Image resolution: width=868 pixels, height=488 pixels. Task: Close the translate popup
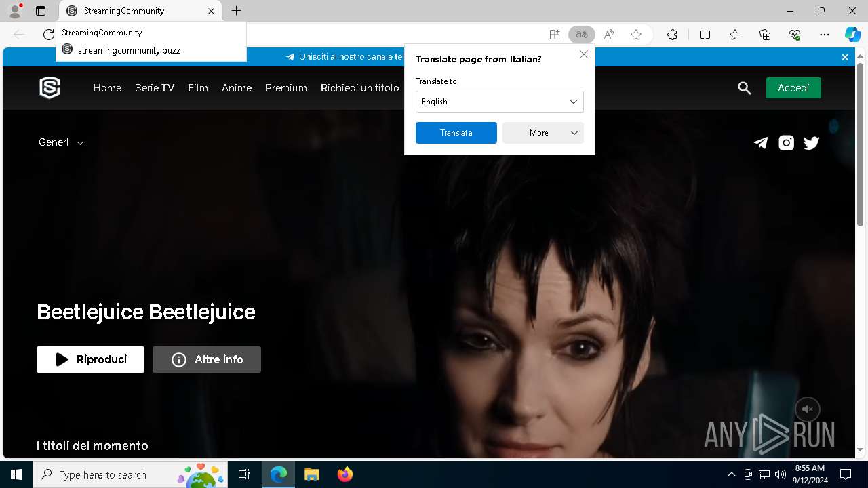(584, 54)
